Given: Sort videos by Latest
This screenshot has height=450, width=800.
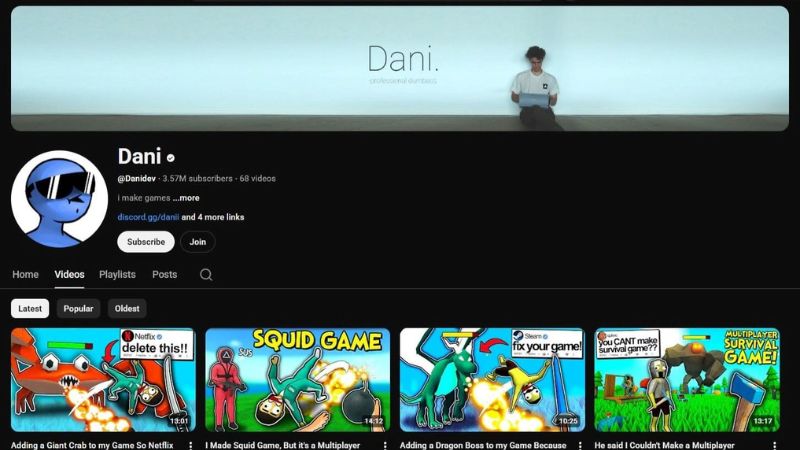Looking at the screenshot, I should [x=30, y=309].
